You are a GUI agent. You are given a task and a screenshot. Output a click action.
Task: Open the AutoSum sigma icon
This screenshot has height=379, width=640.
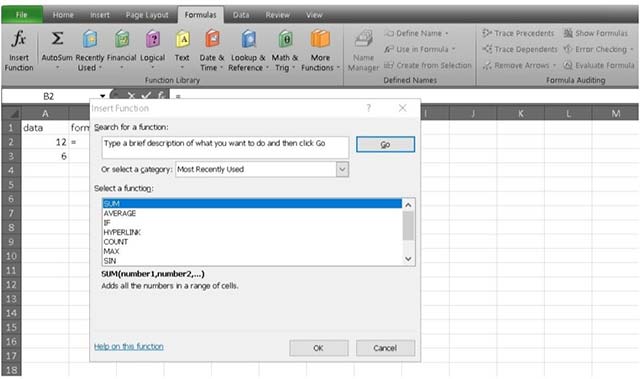point(57,39)
